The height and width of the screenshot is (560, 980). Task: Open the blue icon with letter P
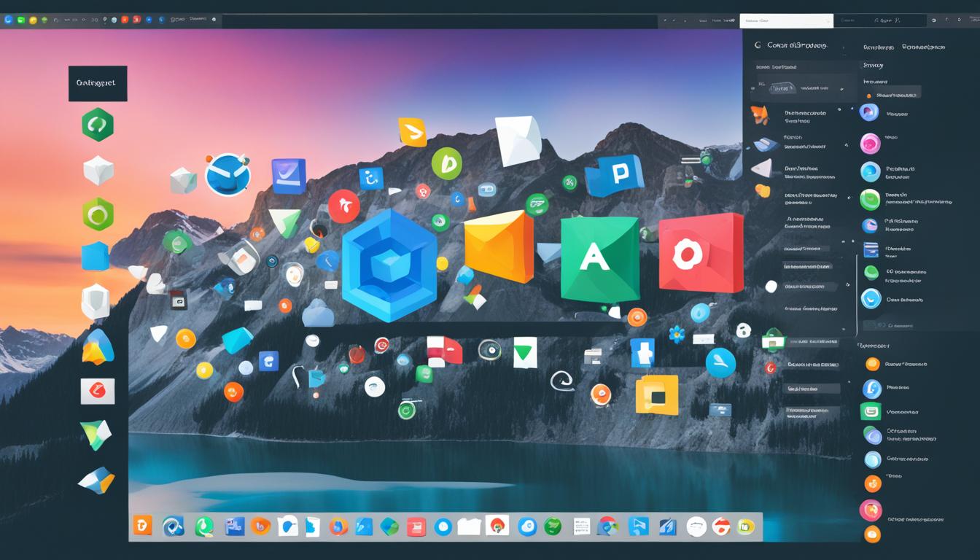(615, 175)
